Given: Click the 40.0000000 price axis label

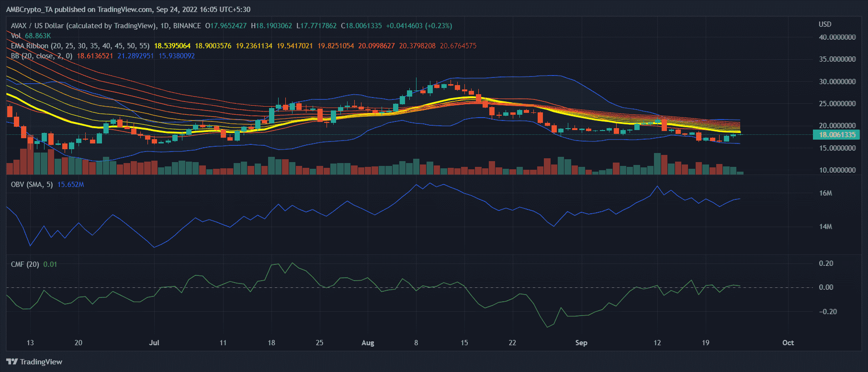Looking at the screenshot, I should (837, 37).
